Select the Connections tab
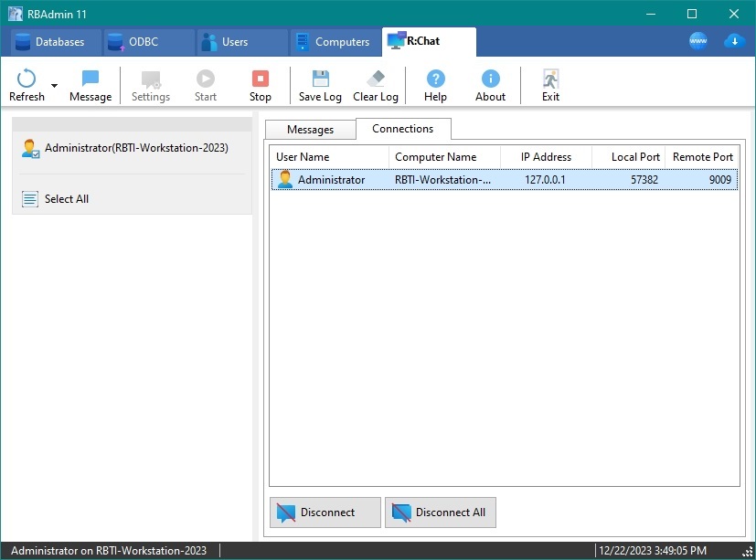Viewport: 756px width, 560px height. 403,129
